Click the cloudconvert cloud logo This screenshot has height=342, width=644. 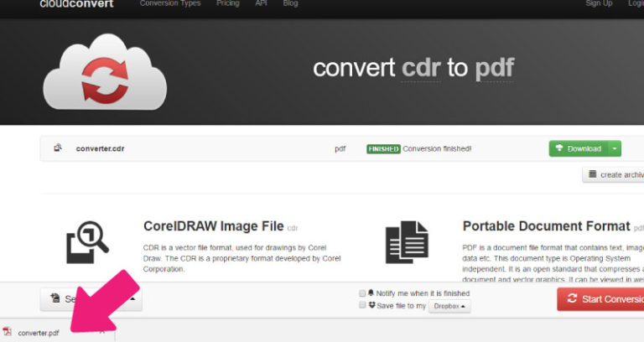coord(105,72)
